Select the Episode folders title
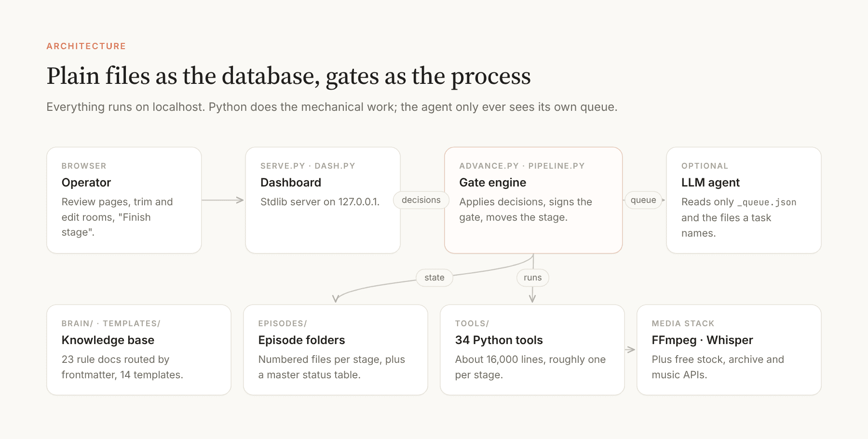Screen dimensions: 868x439 301,340
